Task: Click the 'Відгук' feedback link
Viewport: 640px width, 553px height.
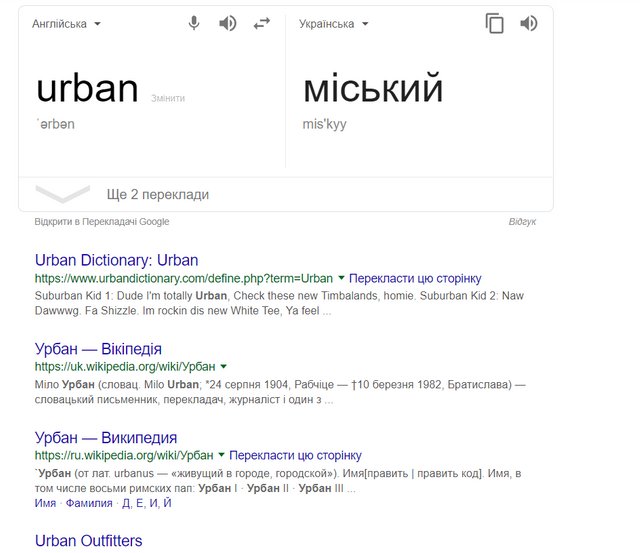Action: 522,221
